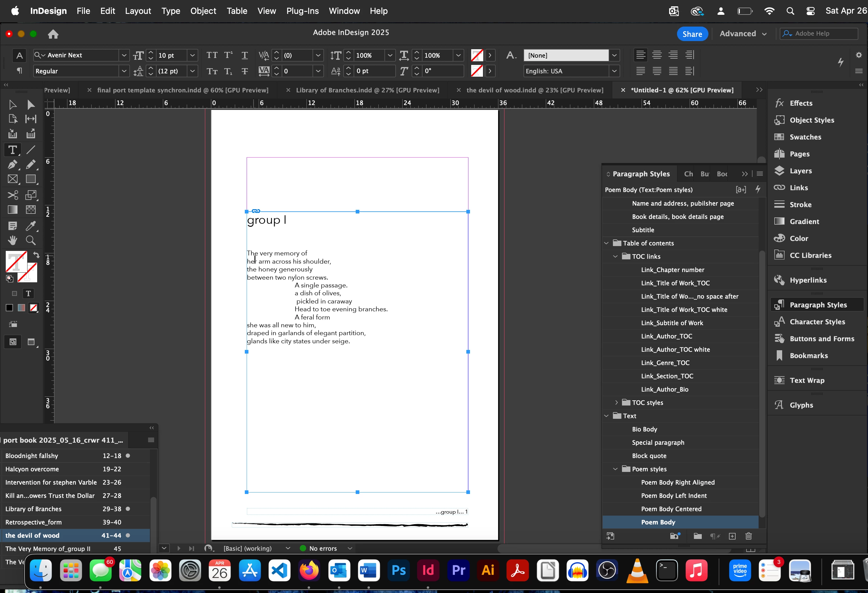Pick the Zoom tool magnifier
Screen dimensions: 868x593
[x=31, y=240]
